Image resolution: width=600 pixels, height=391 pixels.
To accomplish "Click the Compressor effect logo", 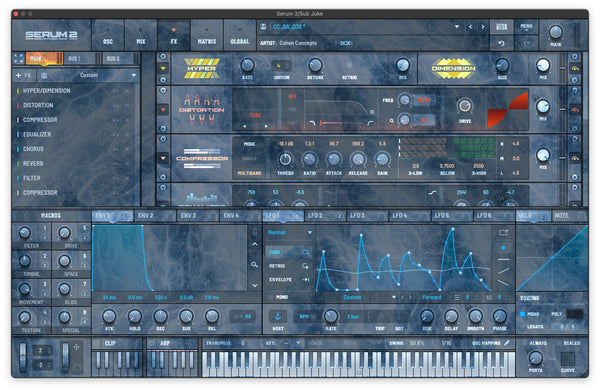I will (x=202, y=158).
